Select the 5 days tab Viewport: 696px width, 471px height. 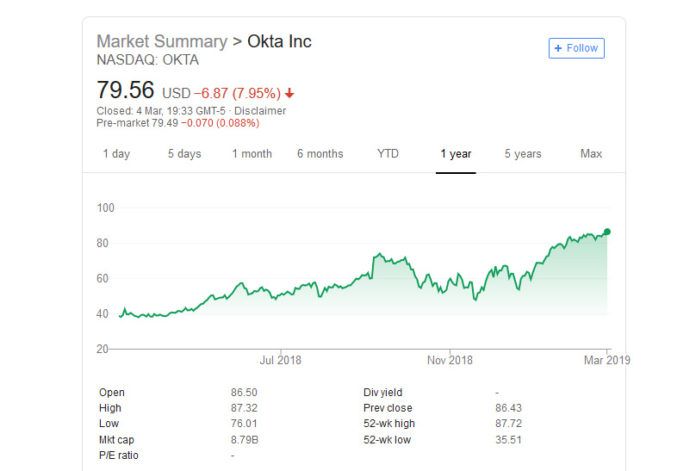click(x=184, y=154)
